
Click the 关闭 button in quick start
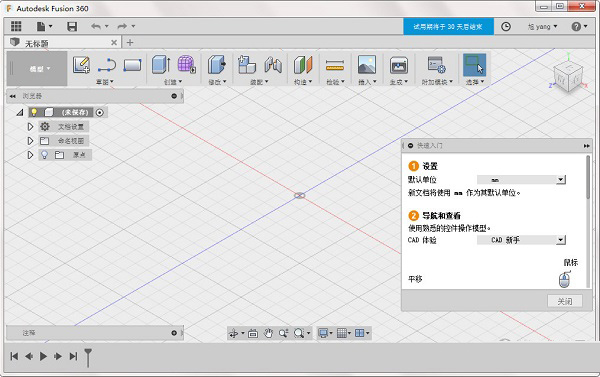pos(565,301)
